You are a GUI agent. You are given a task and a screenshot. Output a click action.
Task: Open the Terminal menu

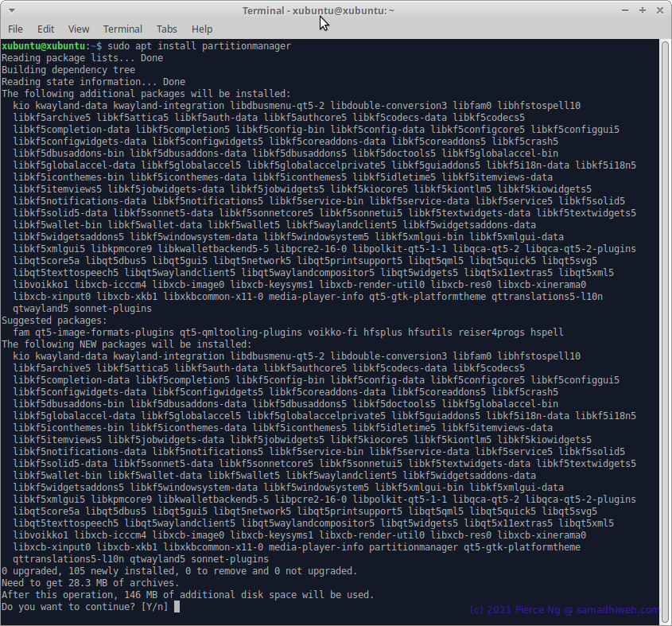[x=122, y=29]
